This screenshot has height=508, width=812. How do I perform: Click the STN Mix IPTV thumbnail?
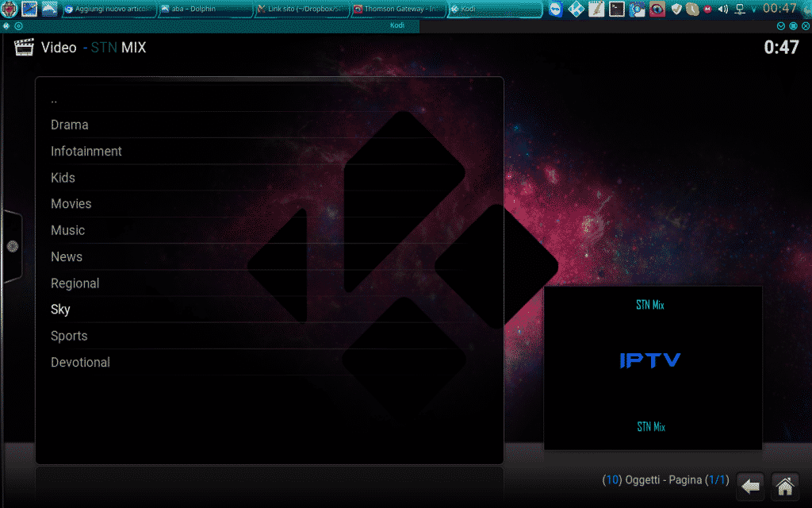[x=653, y=368]
